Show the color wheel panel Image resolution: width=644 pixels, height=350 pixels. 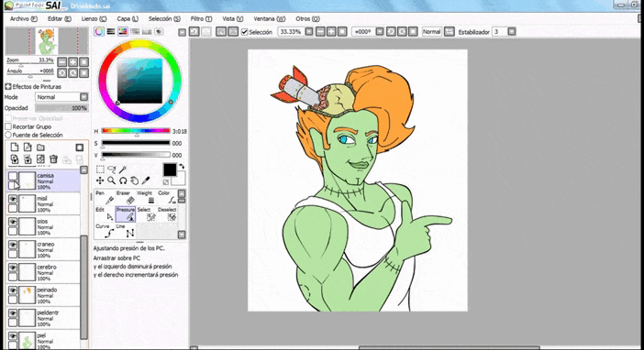point(99,31)
